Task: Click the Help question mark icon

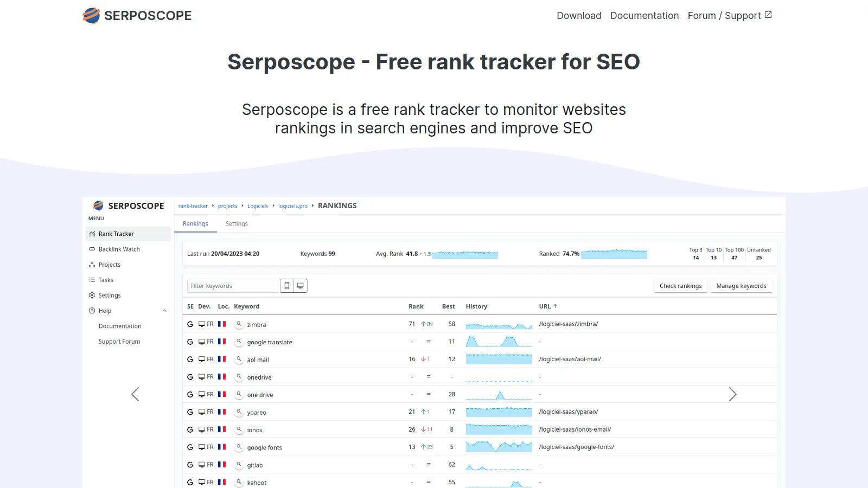Action: [x=92, y=311]
